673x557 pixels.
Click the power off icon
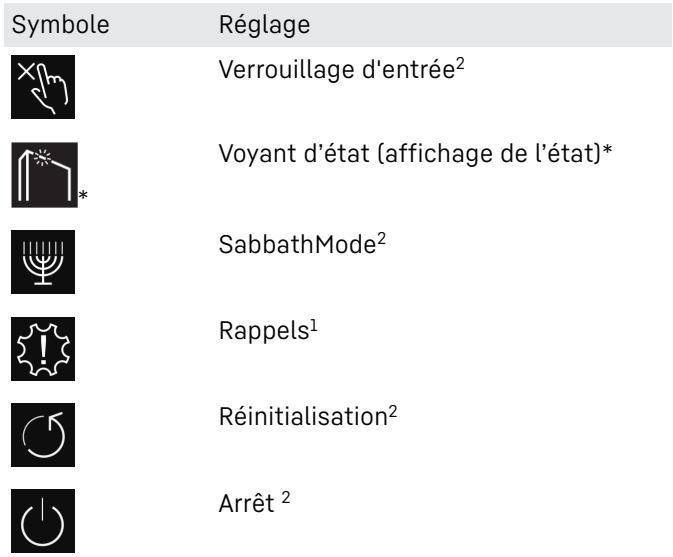(43, 521)
